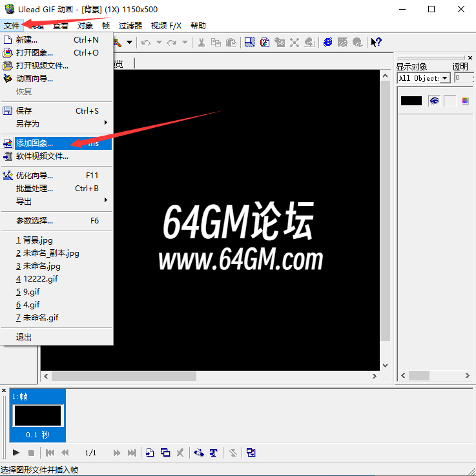Toggle the lock box beside the eye icon
The image size is (476, 476).
450,101
